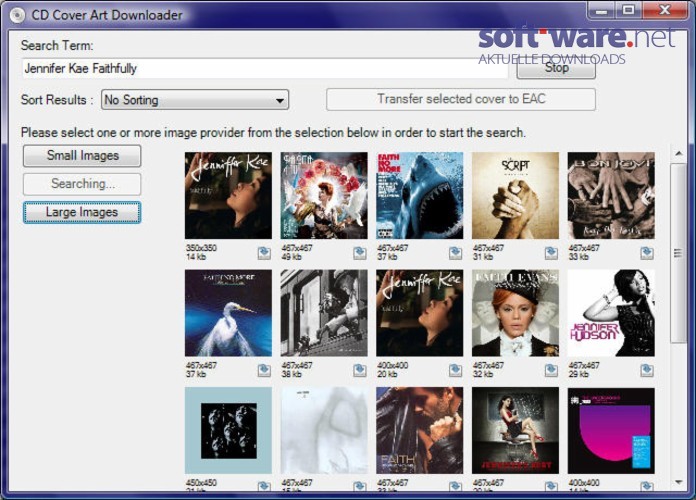Maximize the CD Cover Art Downloader window
The width and height of the screenshot is (696, 500).
(x=628, y=10)
